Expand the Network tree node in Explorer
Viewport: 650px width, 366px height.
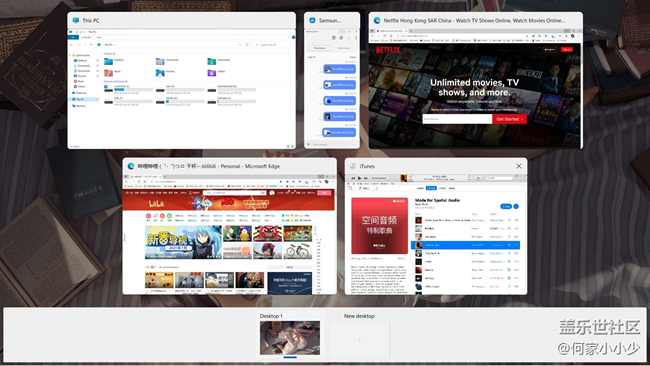(70, 106)
